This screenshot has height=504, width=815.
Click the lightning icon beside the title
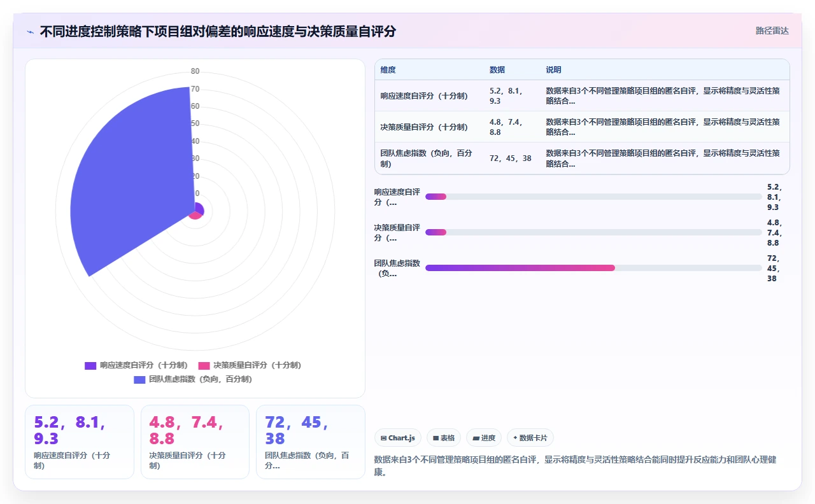point(31,31)
